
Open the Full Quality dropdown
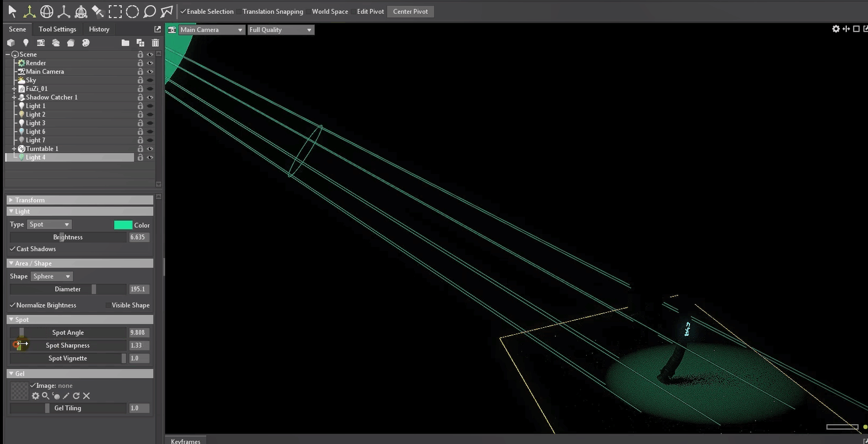281,29
